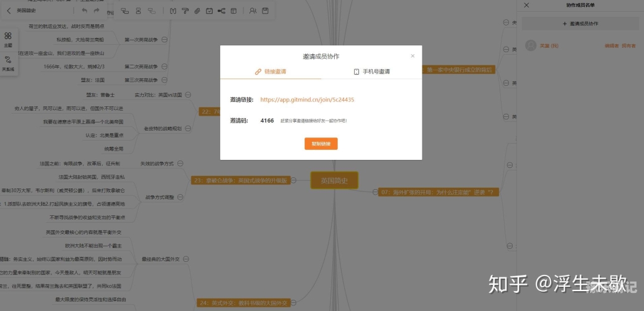
Task: Click the 拥有者 label
Action: pos(628,45)
